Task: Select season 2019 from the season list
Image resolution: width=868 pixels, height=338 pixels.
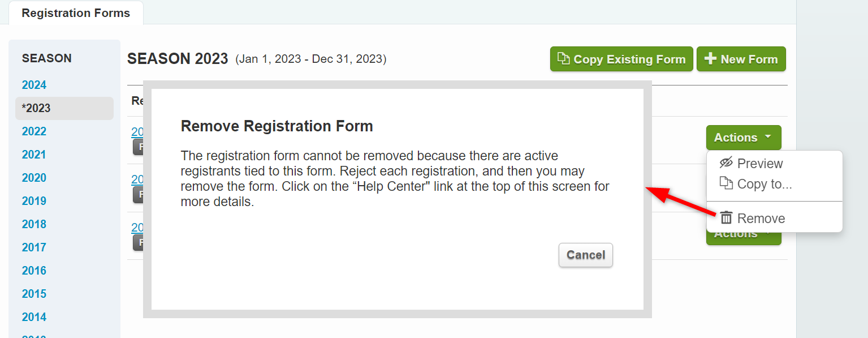Action: click(34, 200)
